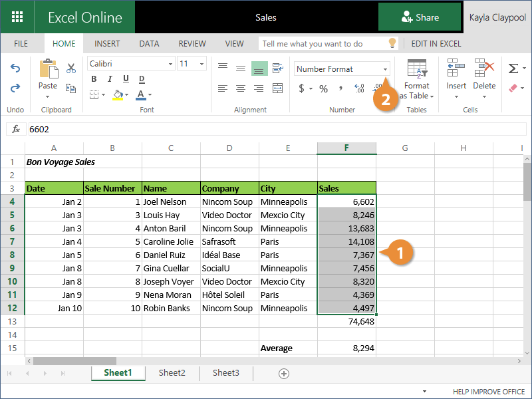
Task: Click the Copy icon in Clipboard group
Action: (x=71, y=87)
